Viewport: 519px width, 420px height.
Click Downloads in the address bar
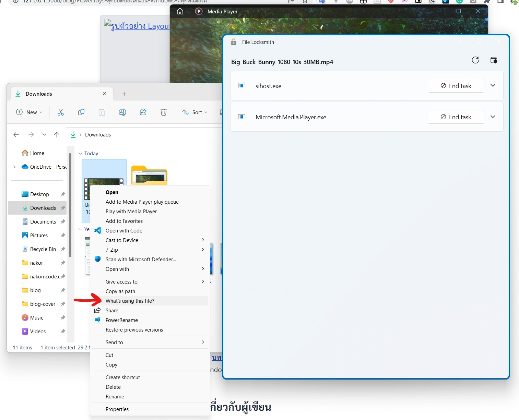(98, 135)
